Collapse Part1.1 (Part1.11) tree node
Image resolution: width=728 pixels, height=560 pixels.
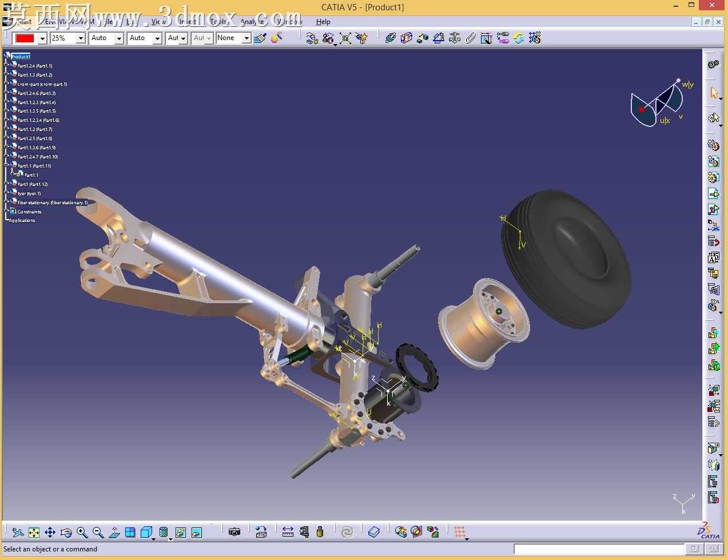click(x=7, y=165)
